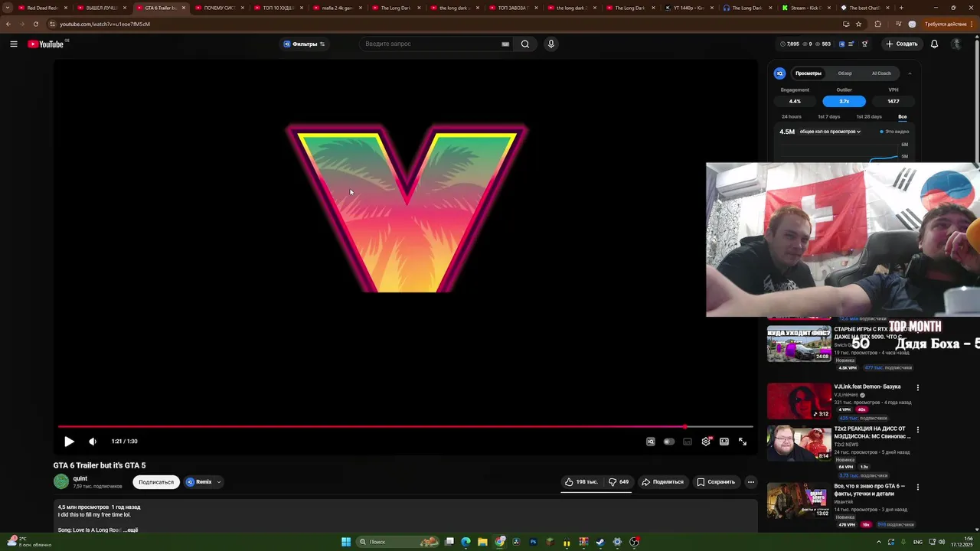980x551 pixels.
Task: Open the account avatar menu
Action: [x=956, y=44]
